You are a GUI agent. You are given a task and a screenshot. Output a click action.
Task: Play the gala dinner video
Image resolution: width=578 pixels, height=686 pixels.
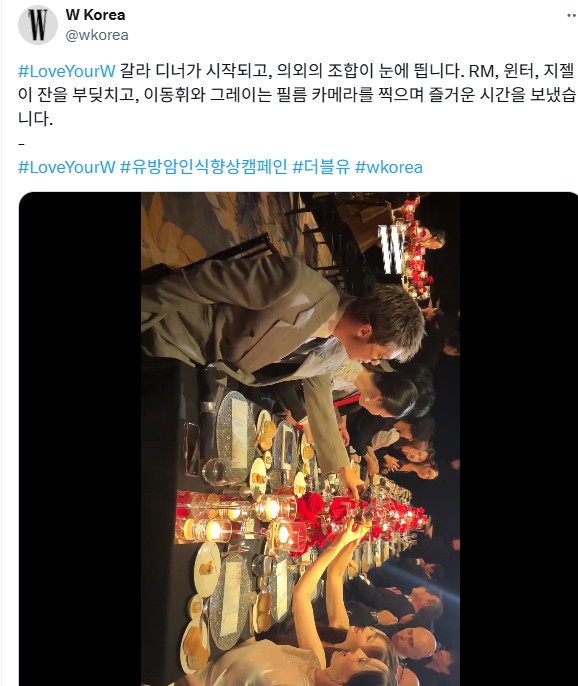click(x=300, y=439)
